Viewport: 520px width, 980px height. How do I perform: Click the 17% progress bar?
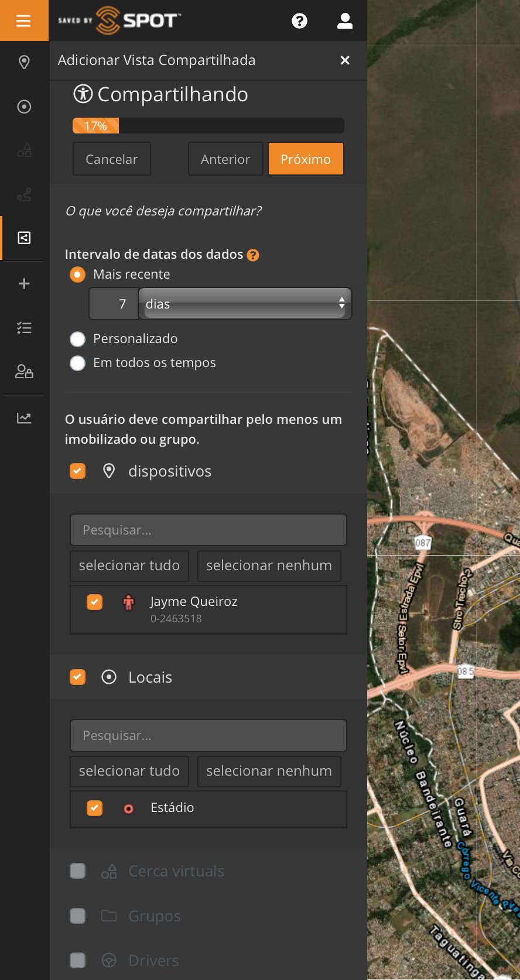[208, 126]
